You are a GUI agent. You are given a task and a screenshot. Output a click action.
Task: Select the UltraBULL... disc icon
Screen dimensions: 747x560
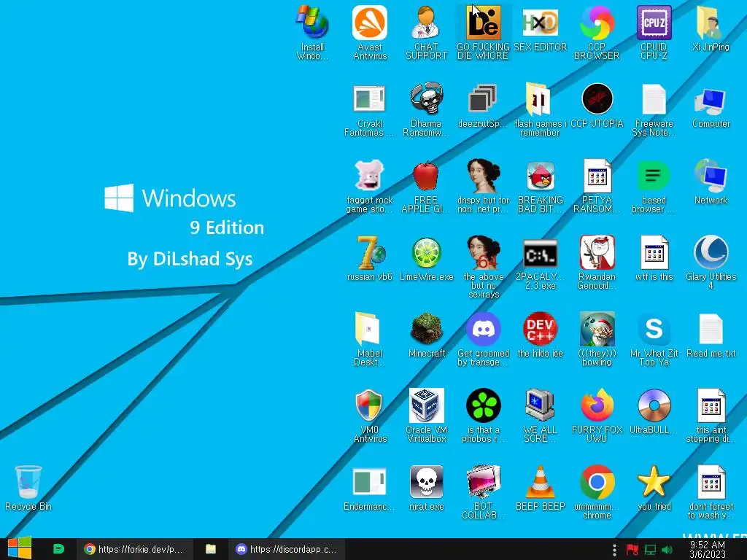pyautogui.click(x=654, y=412)
